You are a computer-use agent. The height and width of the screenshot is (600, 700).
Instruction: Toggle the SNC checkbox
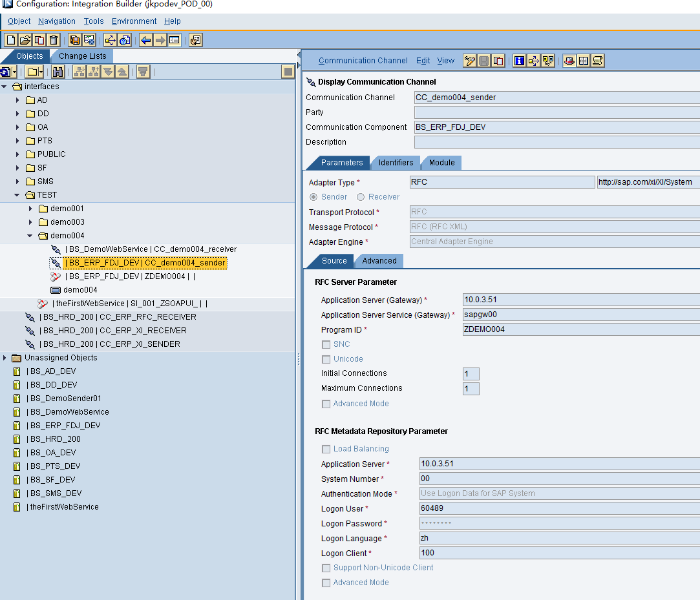326,344
